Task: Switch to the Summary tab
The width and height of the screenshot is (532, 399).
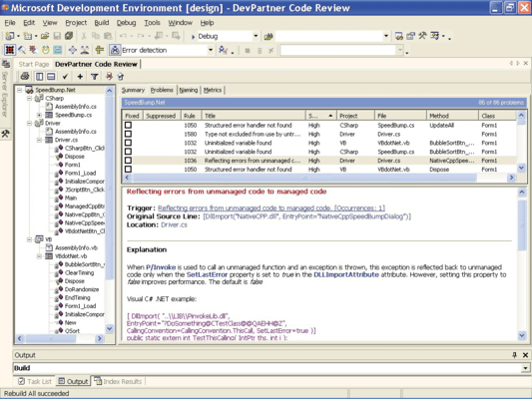Action: tap(133, 90)
